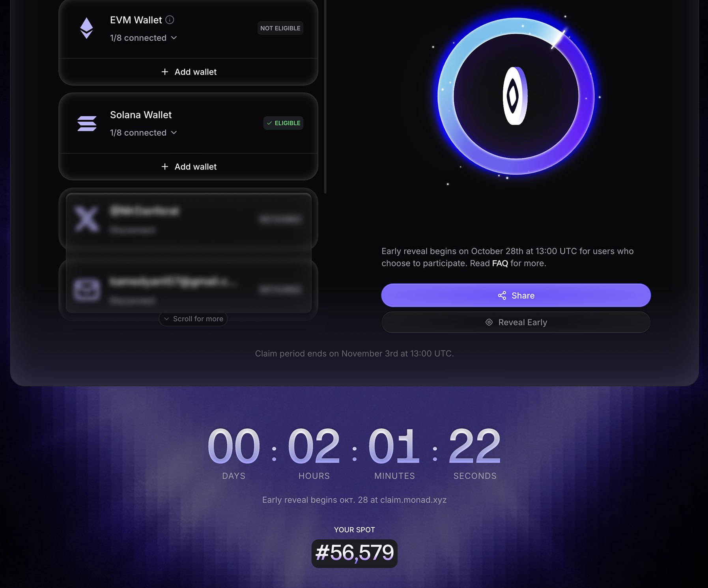
Task: Click the Monad coin in the glowing ring
Action: click(515, 96)
